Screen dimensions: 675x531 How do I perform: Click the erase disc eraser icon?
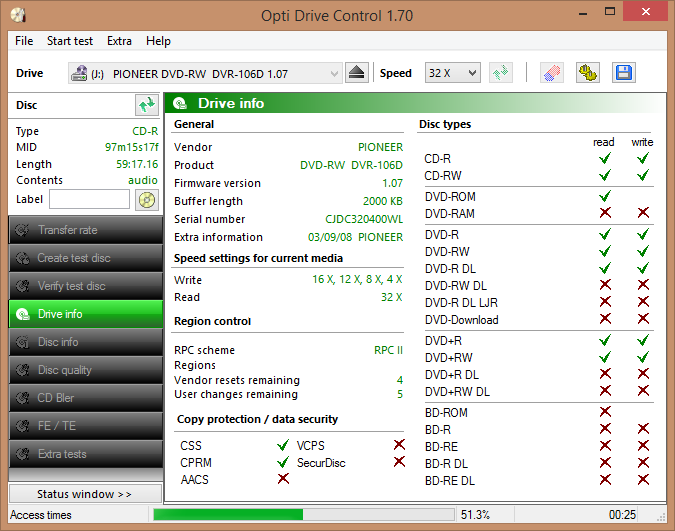click(551, 73)
